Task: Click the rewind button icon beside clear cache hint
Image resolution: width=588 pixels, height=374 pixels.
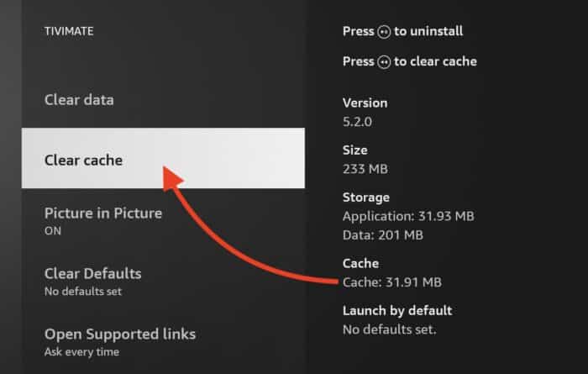Action: [385, 62]
